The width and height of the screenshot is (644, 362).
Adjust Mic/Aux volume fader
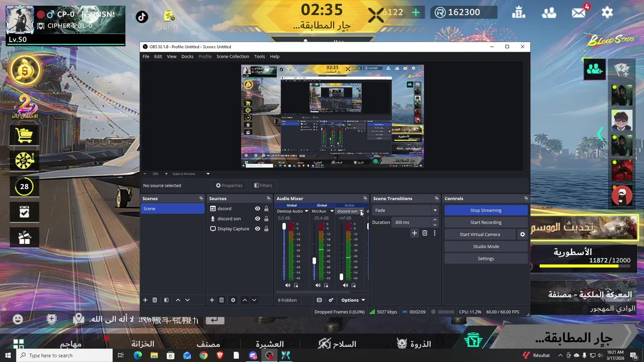314,261
